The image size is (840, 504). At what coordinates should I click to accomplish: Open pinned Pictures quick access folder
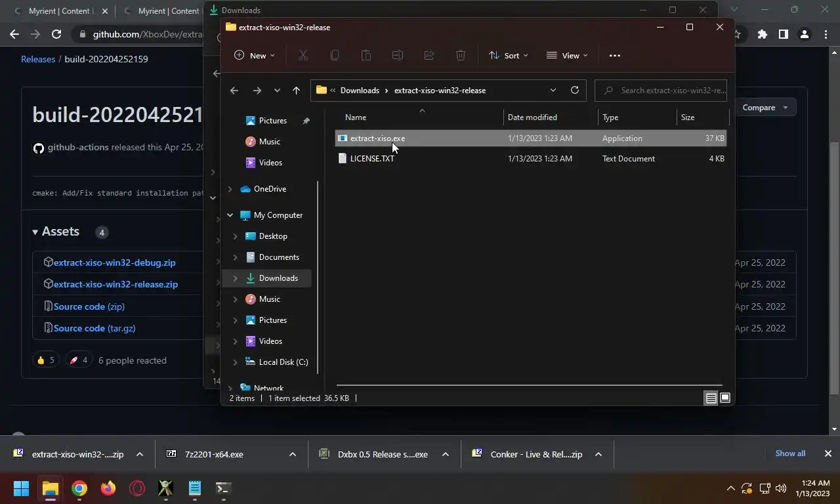[x=272, y=121]
